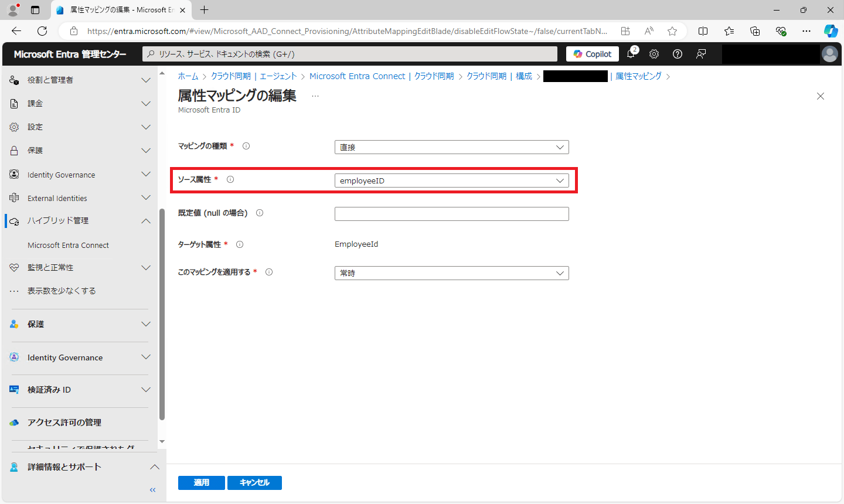Refresh the page with the reload icon

pyautogui.click(x=42, y=31)
